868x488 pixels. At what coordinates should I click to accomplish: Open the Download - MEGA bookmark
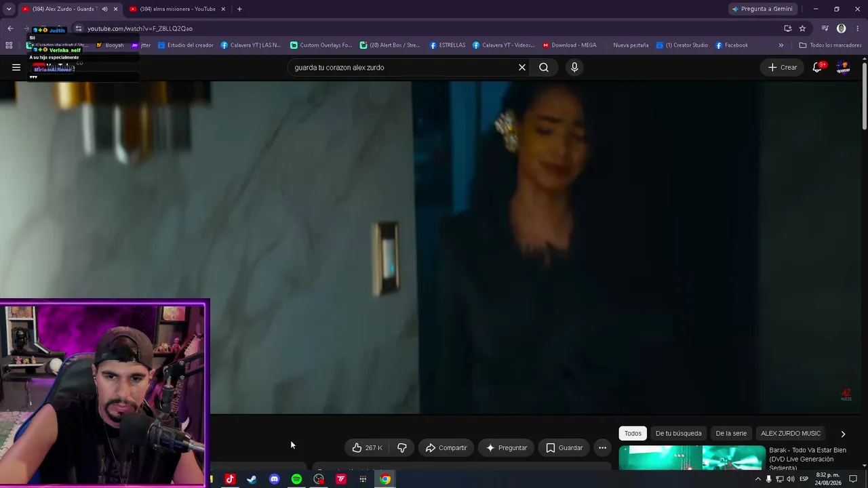point(569,45)
